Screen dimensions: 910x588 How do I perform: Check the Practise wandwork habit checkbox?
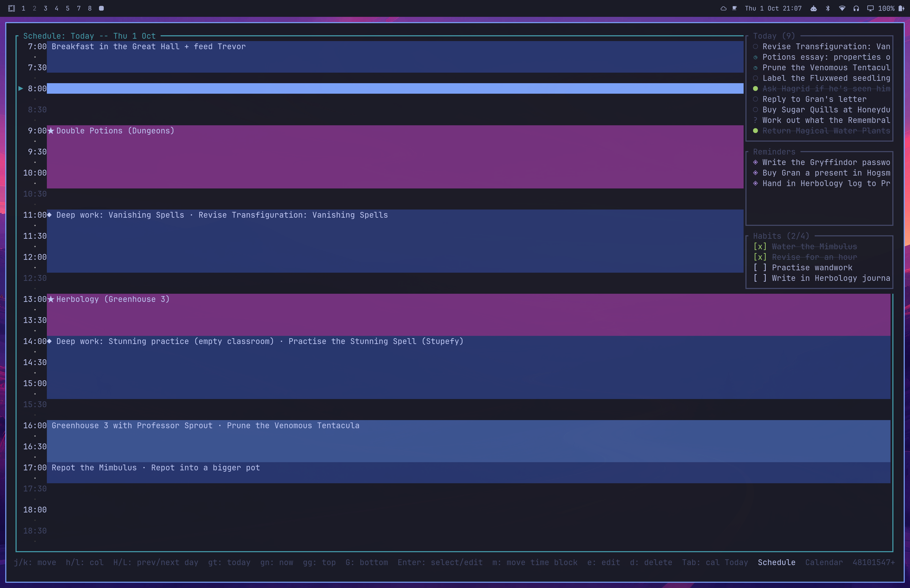[x=760, y=268]
